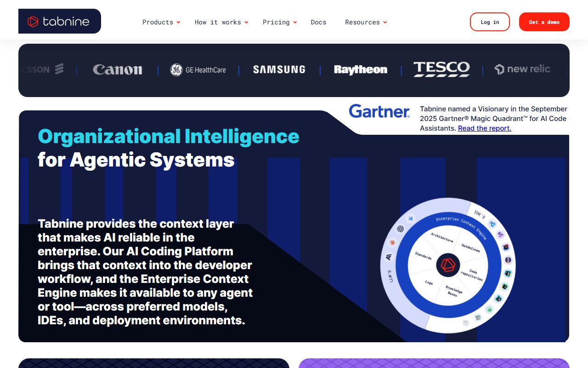
Task: Click the Get a demo button
Action: [544, 22]
